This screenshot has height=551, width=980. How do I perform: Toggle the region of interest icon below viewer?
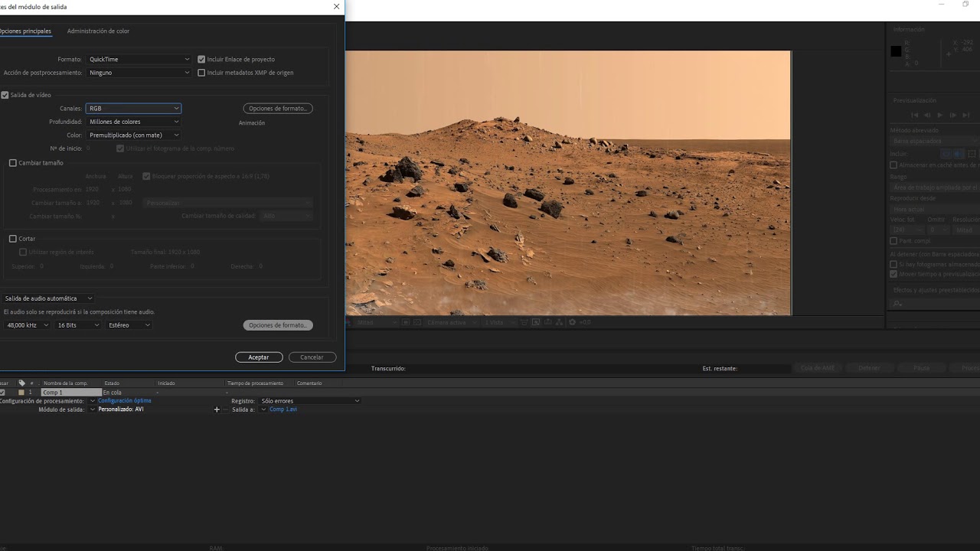(x=407, y=322)
